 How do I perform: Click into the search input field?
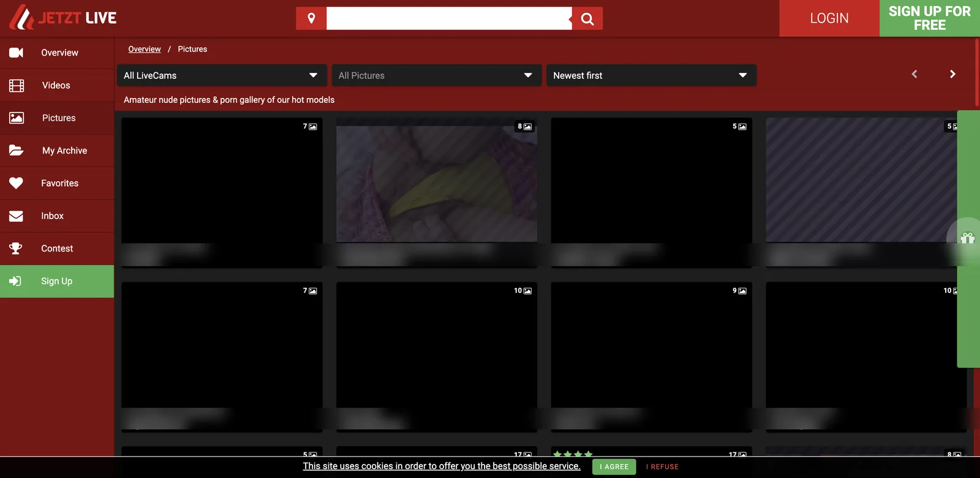[x=449, y=18]
